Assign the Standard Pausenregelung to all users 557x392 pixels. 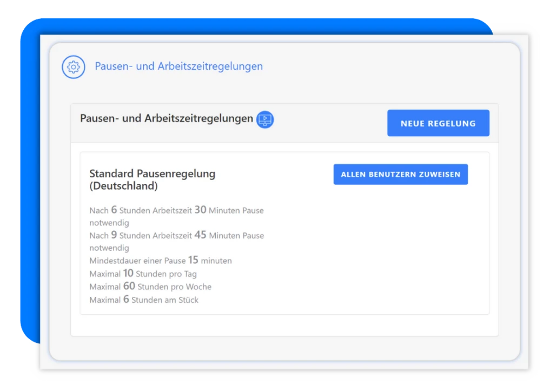401,174
